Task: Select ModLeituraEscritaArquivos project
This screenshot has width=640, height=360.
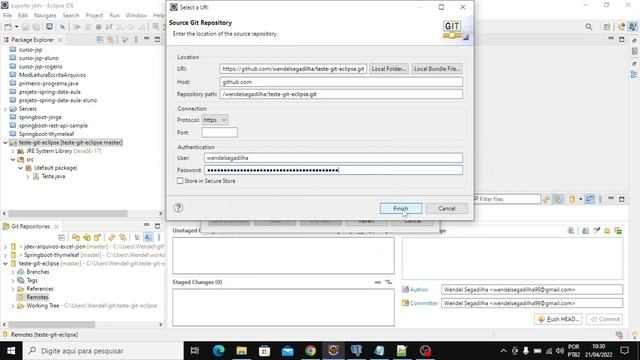Action: pos(52,75)
